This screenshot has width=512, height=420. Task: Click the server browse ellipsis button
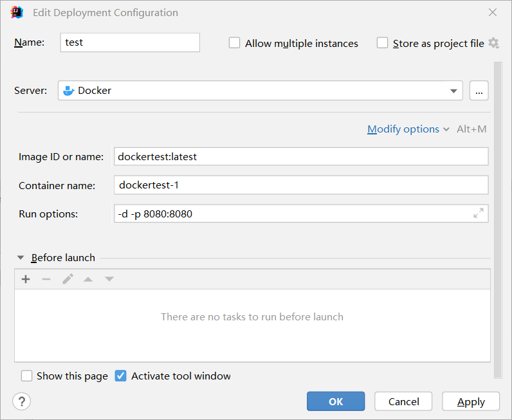(479, 91)
